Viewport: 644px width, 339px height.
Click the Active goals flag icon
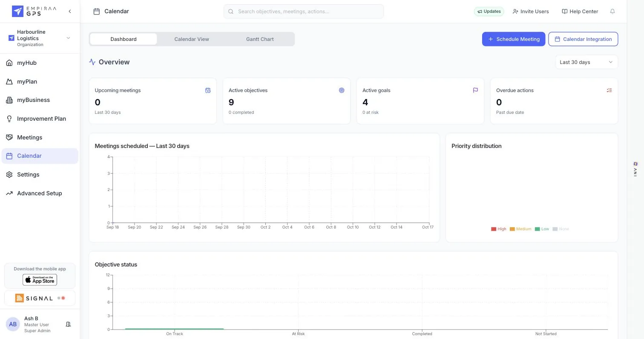475,90
